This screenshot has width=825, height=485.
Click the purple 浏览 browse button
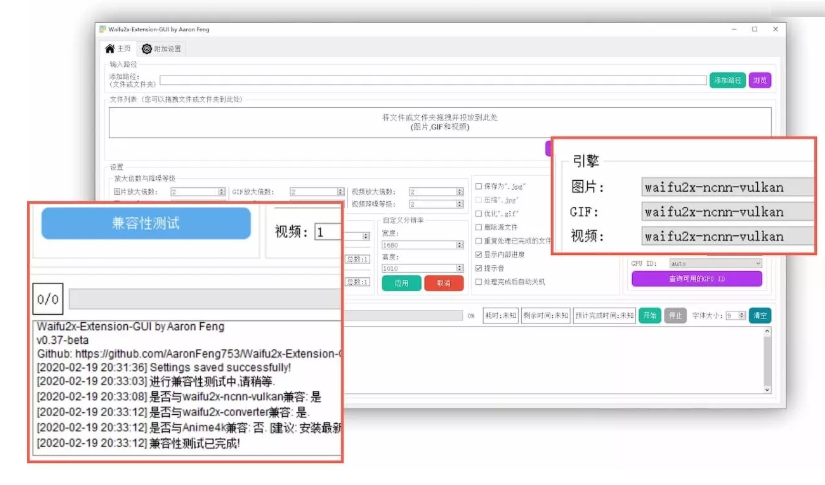(760, 80)
